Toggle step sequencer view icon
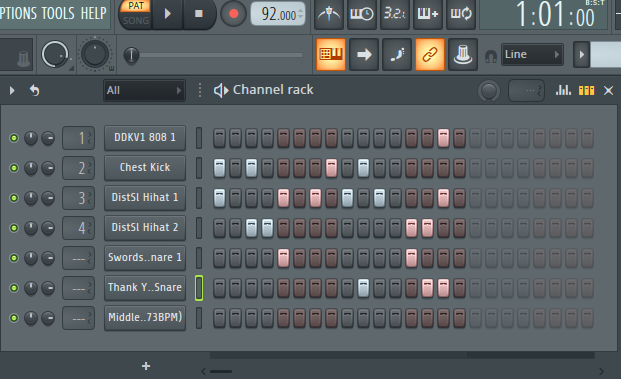The height and width of the screenshot is (379, 621). [x=587, y=91]
